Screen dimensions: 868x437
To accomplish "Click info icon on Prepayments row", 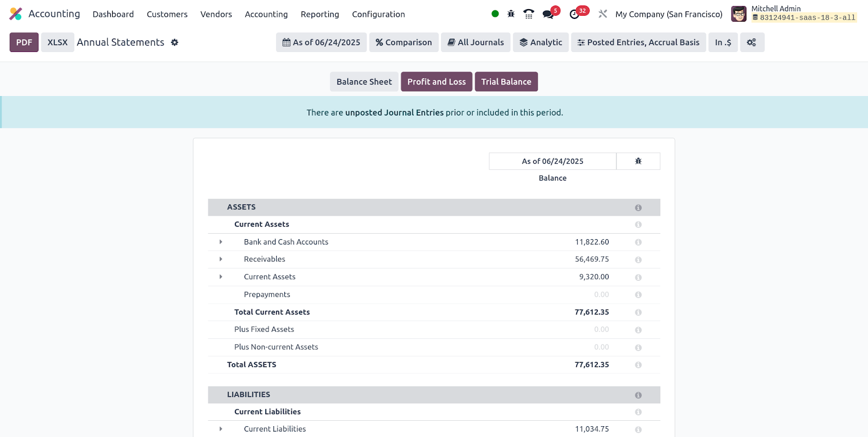I will [x=638, y=295].
